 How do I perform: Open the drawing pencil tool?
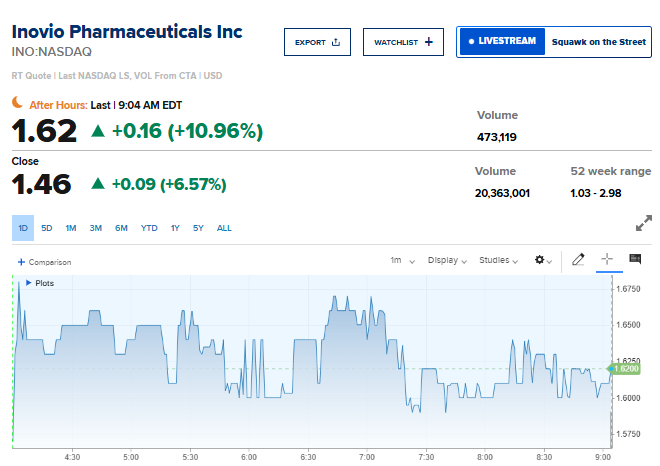click(x=578, y=259)
